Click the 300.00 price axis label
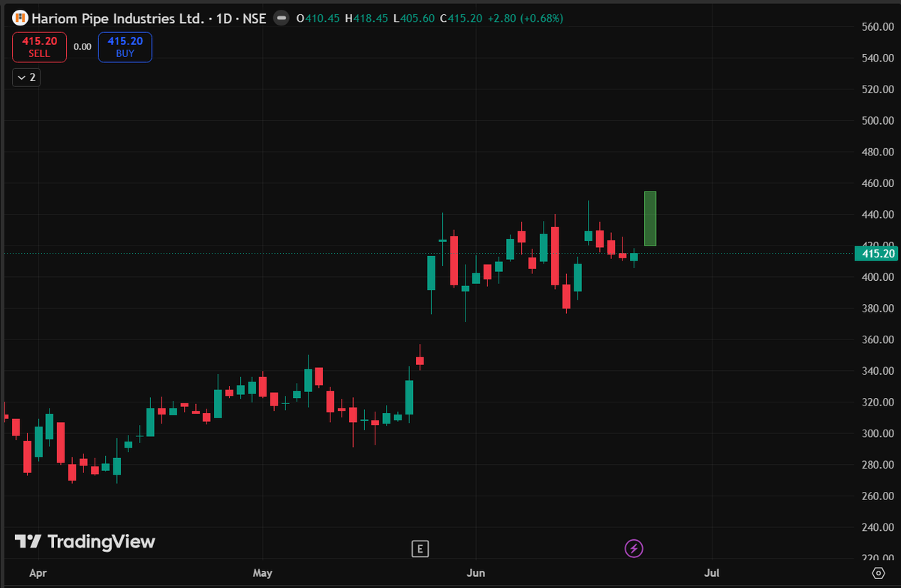Viewport: 901px width, 588px height. pyautogui.click(x=878, y=434)
